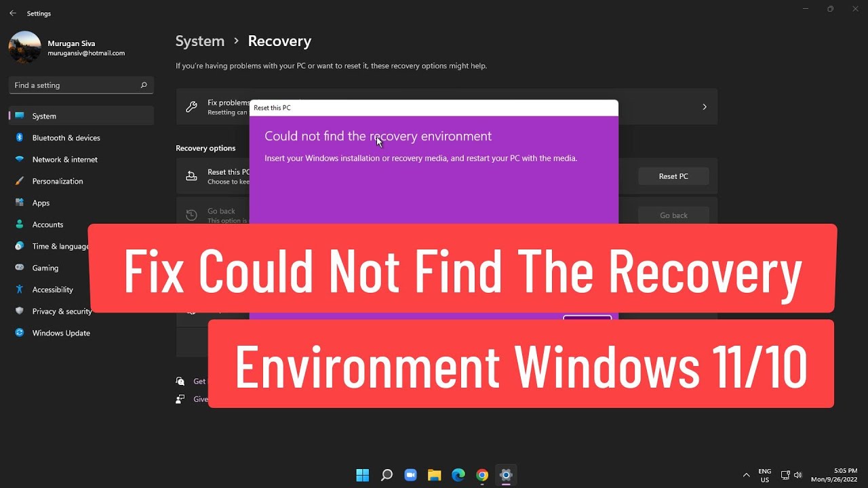Click the Get help headset icon

pos(180,382)
